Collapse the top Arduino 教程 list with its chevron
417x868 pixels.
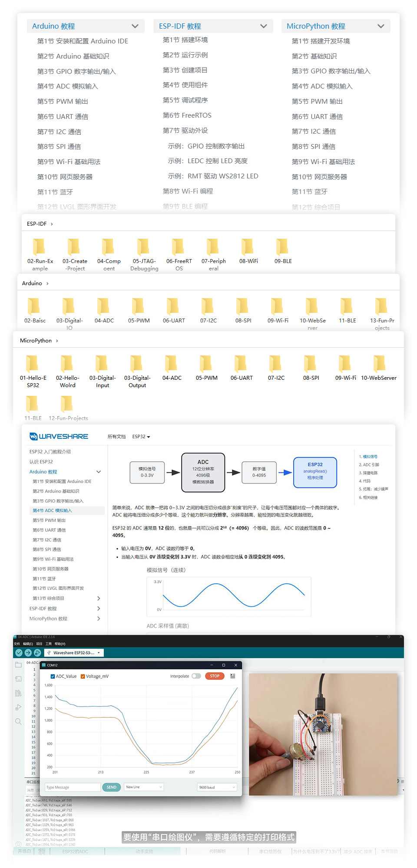coord(135,26)
